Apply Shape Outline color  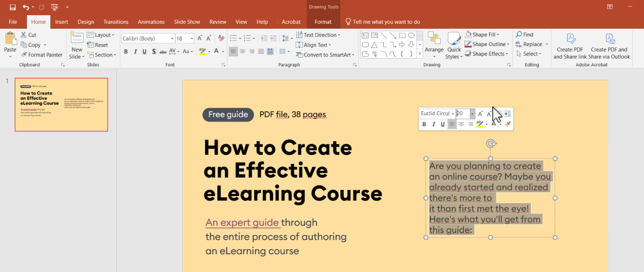(487, 44)
